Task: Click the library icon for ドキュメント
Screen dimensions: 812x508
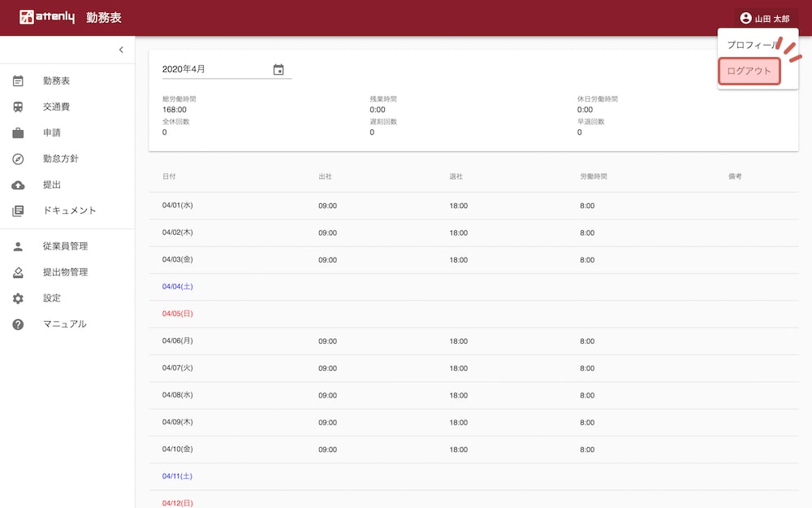Action: [18, 211]
